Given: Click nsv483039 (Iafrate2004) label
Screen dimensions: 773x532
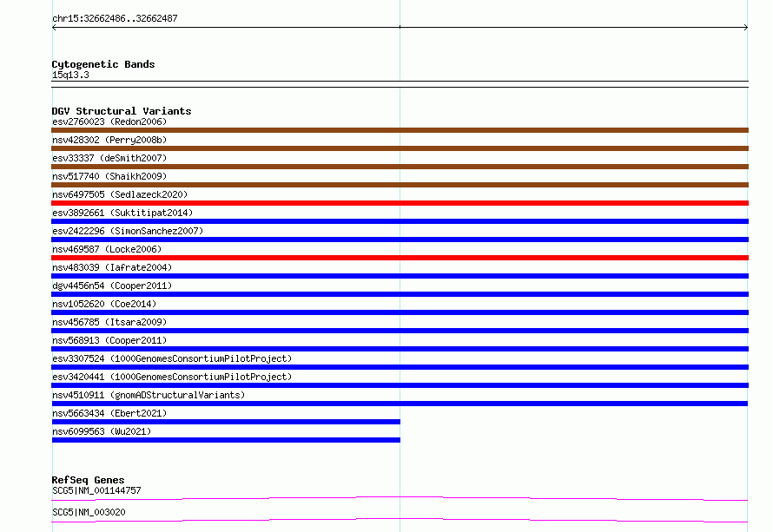Looking at the screenshot, I should coord(112,267).
